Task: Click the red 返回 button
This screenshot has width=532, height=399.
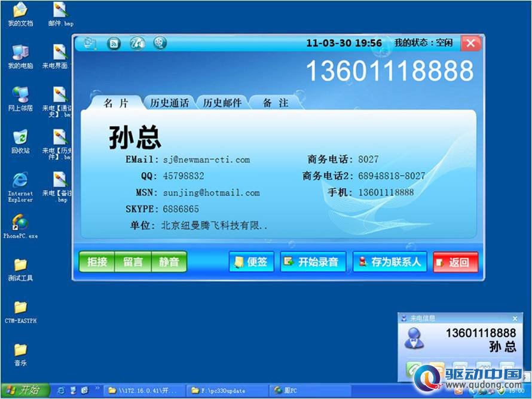Action: click(x=455, y=262)
